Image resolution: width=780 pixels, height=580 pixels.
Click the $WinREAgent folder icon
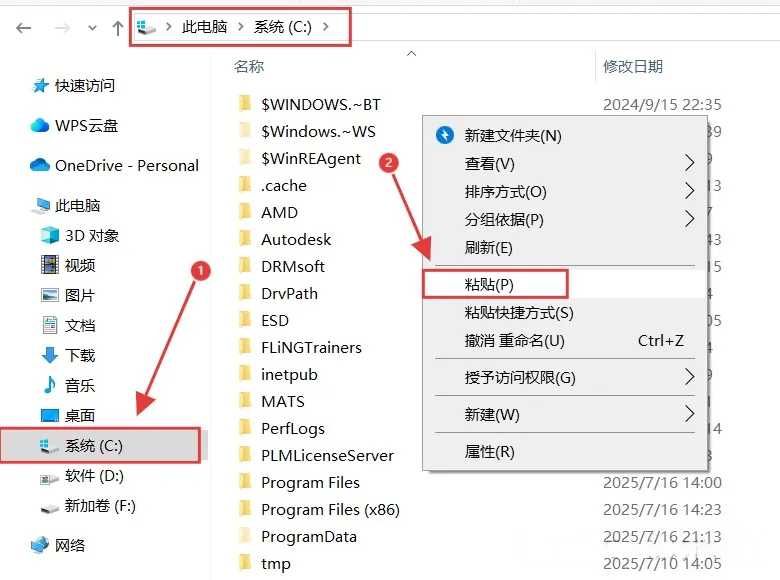(245, 158)
